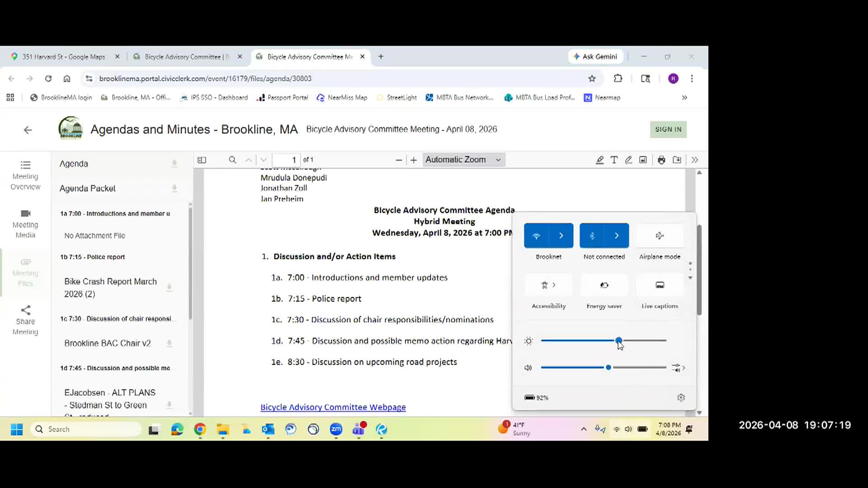868x488 pixels.
Task: Open Share Meeting in sidebar
Action: click(25, 320)
